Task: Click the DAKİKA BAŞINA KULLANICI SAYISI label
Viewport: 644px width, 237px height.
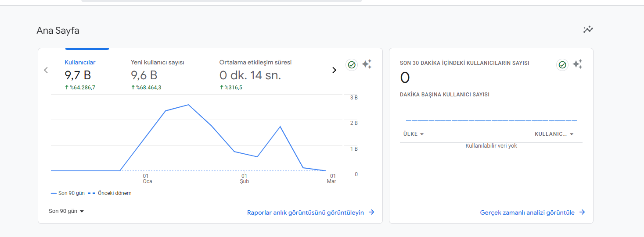Action: 445,95
